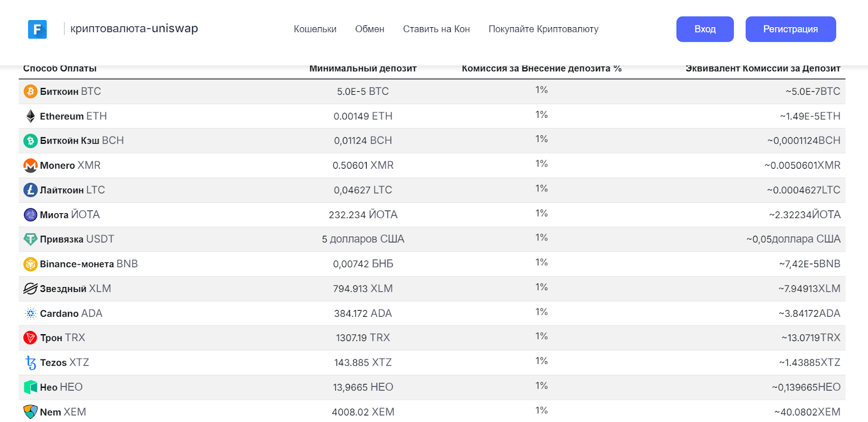Viewport: 868px width, 422px height.
Task: Click the Bitcoin BTC coin icon
Action: [x=30, y=91]
